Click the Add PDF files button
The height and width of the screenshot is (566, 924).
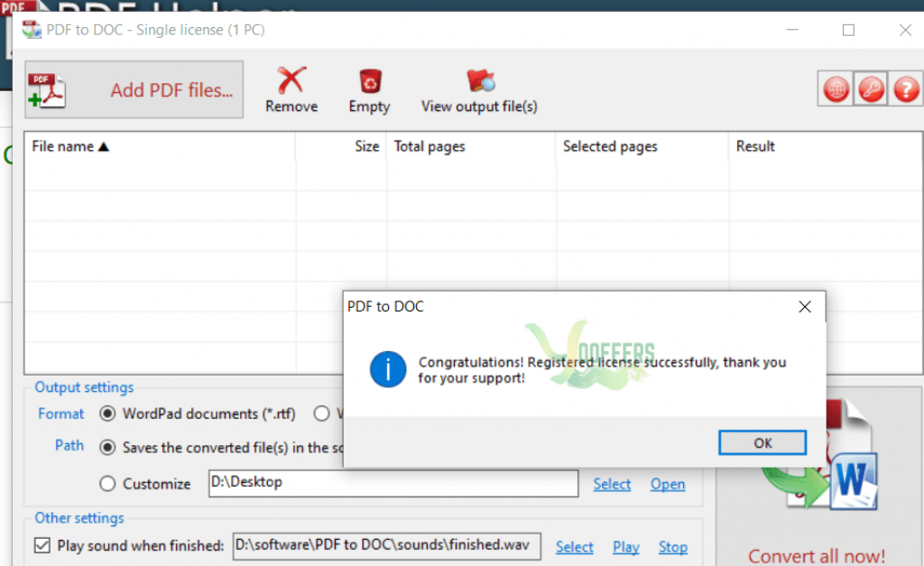click(134, 89)
